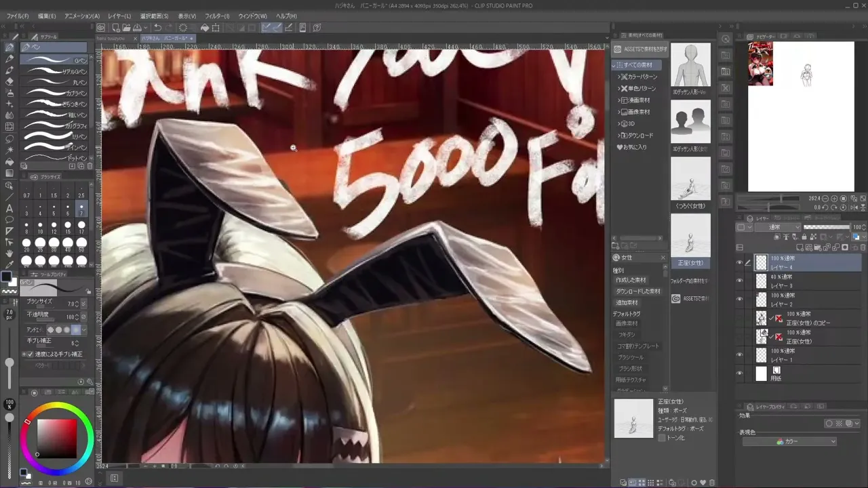Image resolution: width=868 pixels, height=488 pixels.
Task: Click the color wheel hue ring
Action: coord(56,406)
